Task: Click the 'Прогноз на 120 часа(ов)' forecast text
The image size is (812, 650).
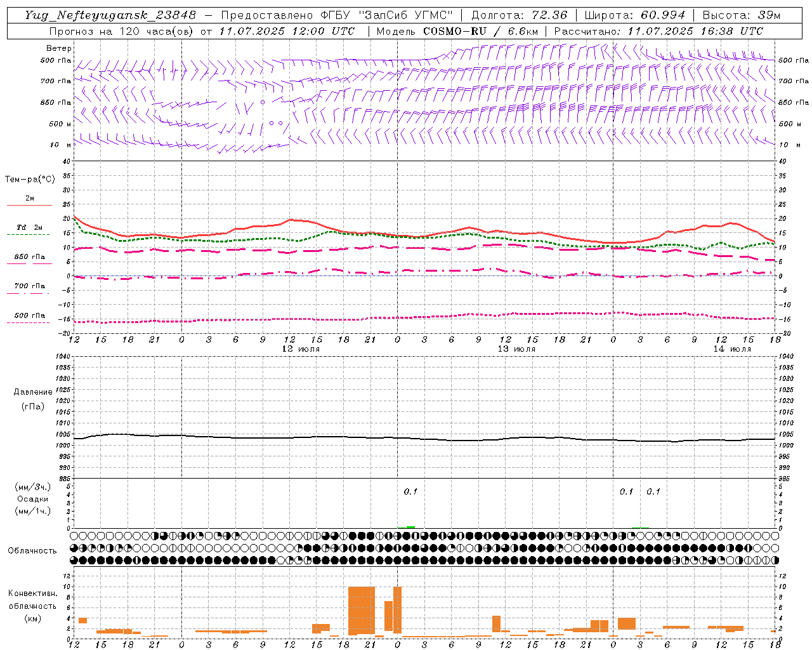Action: 122,31
